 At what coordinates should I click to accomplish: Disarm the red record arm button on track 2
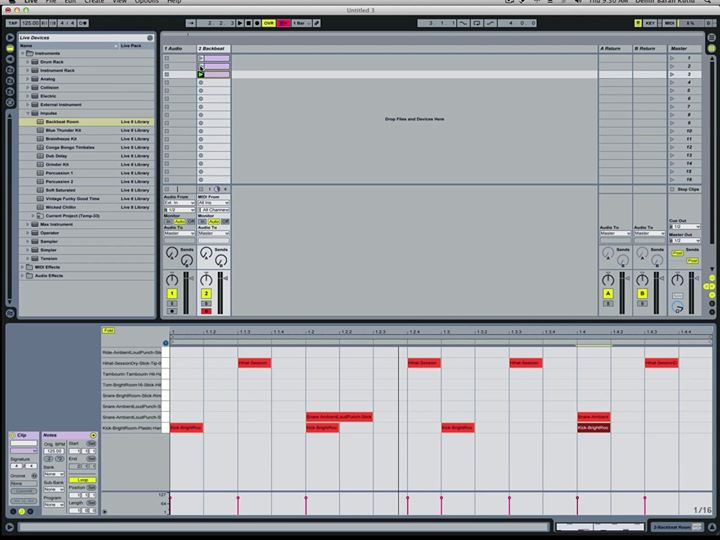[x=206, y=311]
